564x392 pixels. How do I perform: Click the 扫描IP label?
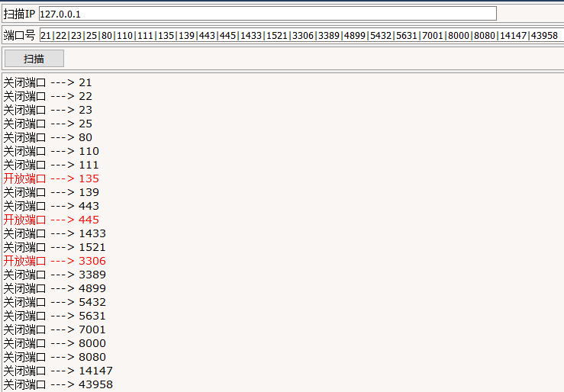pos(20,14)
